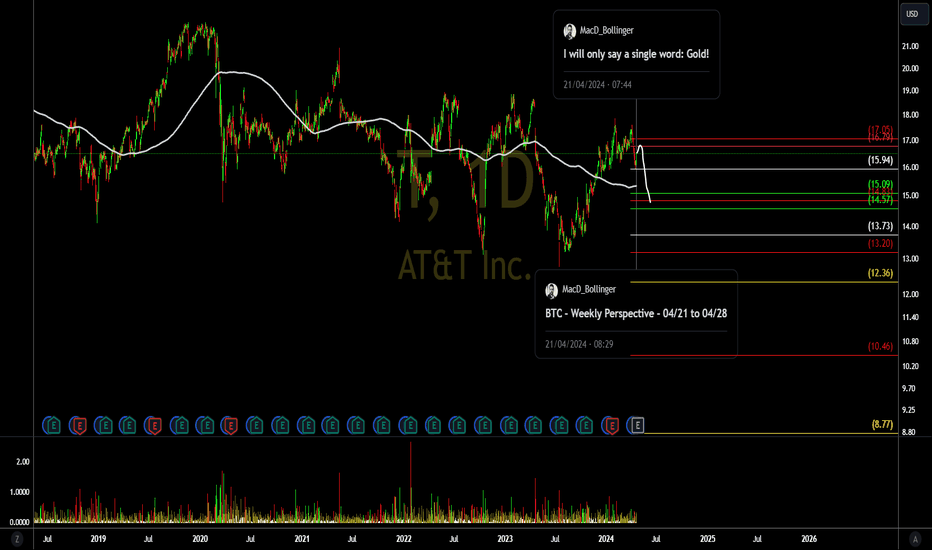Click the 2.00 volume scale value

click(x=23, y=462)
